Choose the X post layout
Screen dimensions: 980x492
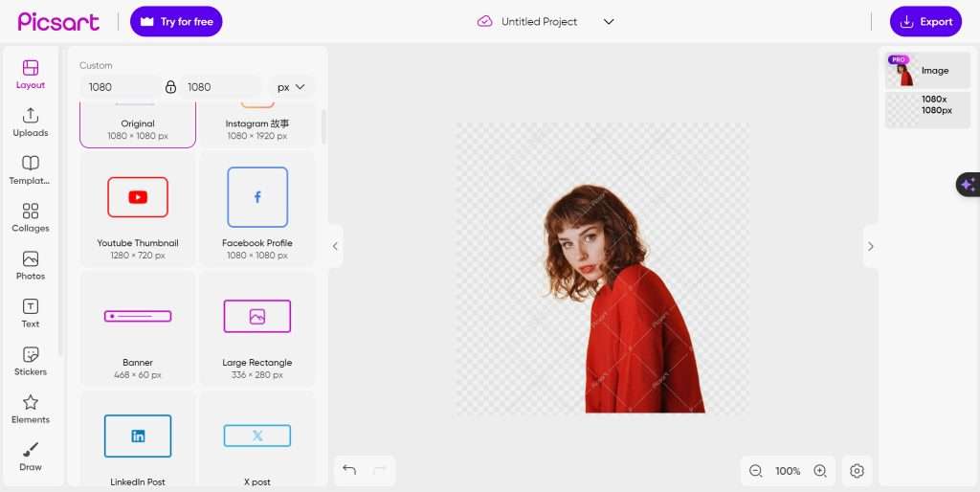257,439
